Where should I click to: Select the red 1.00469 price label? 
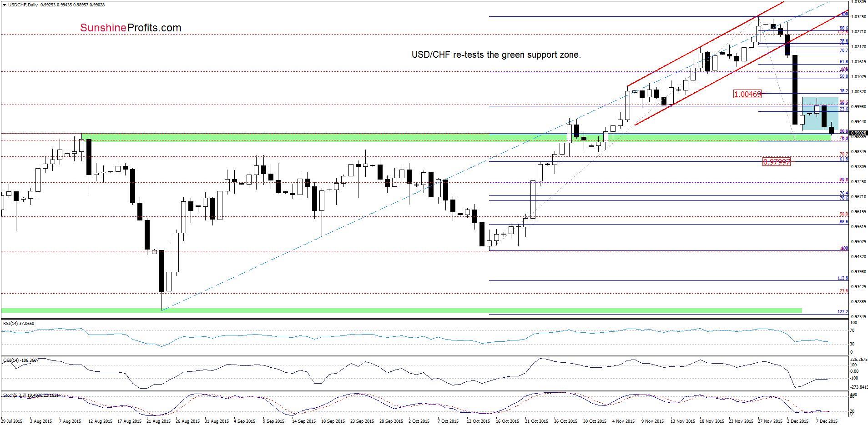click(747, 94)
